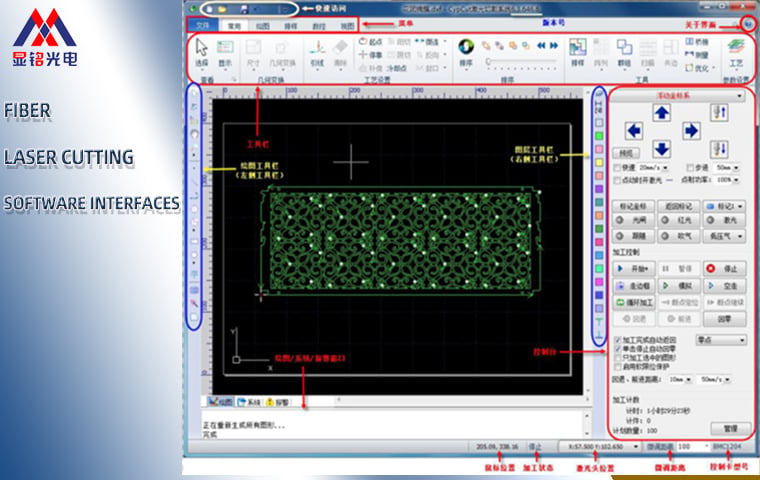Click the 冷却点 cooling point tool
The width and height of the screenshot is (760, 480).
[x=397, y=68]
